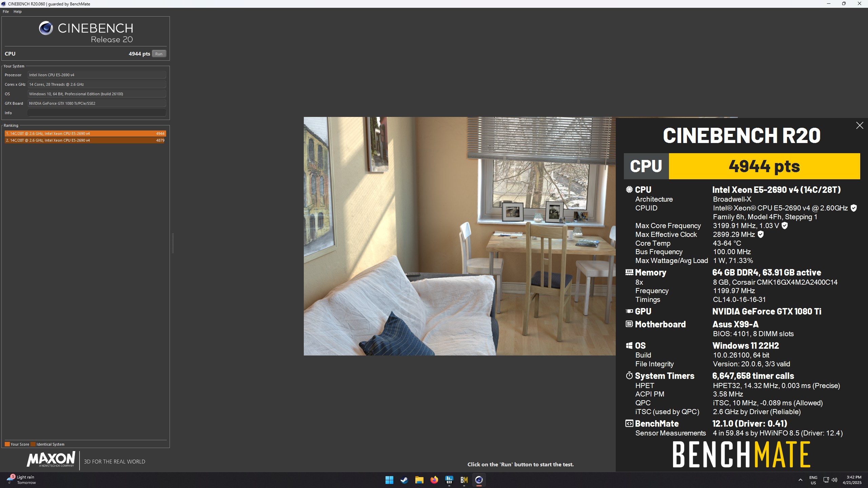
Task: Close the BenchMate result overlay
Action: tap(860, 126)
